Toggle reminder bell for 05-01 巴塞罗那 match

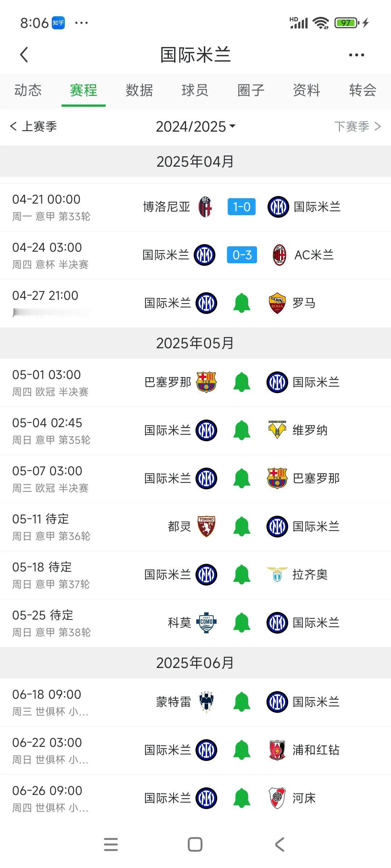point(241,382)
